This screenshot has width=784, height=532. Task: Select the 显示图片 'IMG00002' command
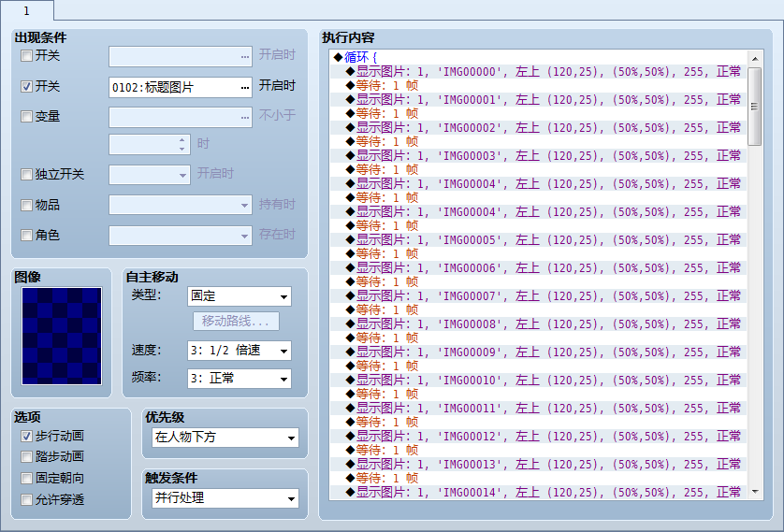(x=539, y=127)
